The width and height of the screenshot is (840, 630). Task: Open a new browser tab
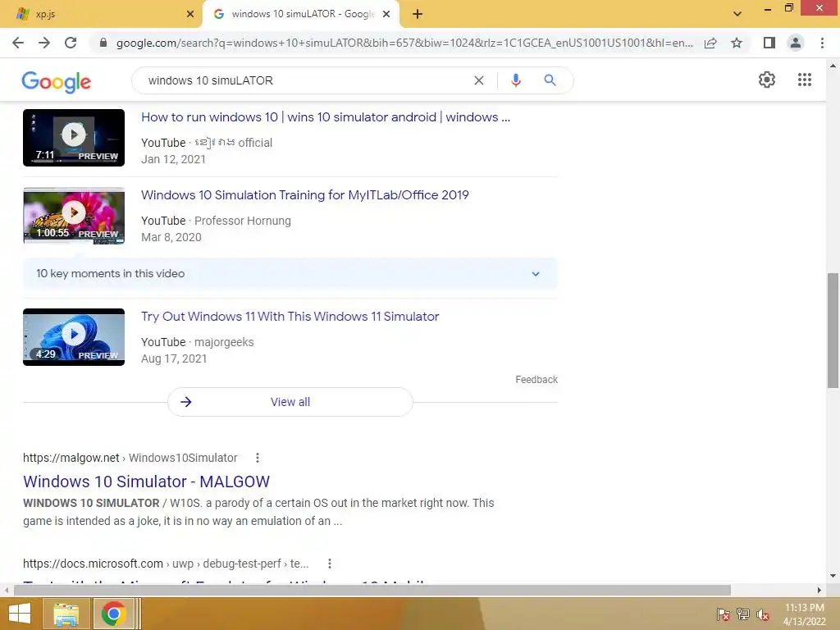[418, 15]
